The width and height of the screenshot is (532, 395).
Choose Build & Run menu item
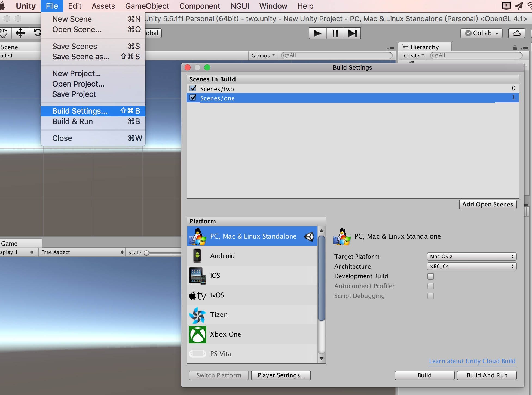click(x=93, y=121)
